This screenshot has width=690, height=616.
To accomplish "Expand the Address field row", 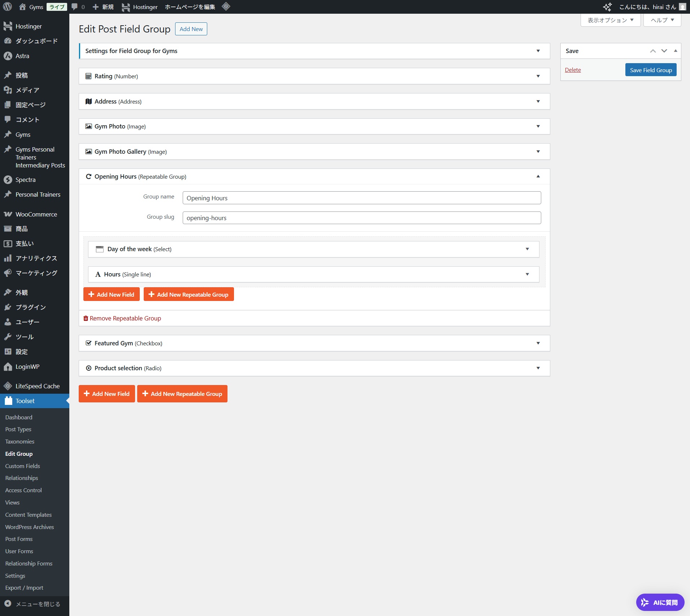I will click(538, 101).
